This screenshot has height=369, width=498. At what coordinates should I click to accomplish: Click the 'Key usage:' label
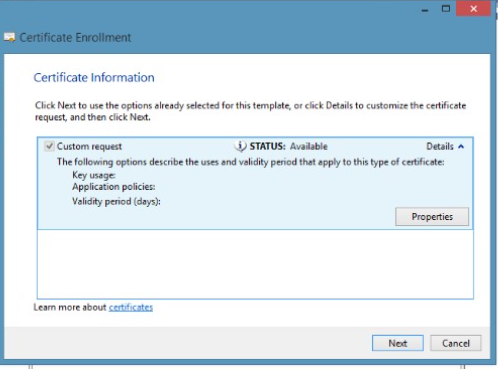coord(94,175)
